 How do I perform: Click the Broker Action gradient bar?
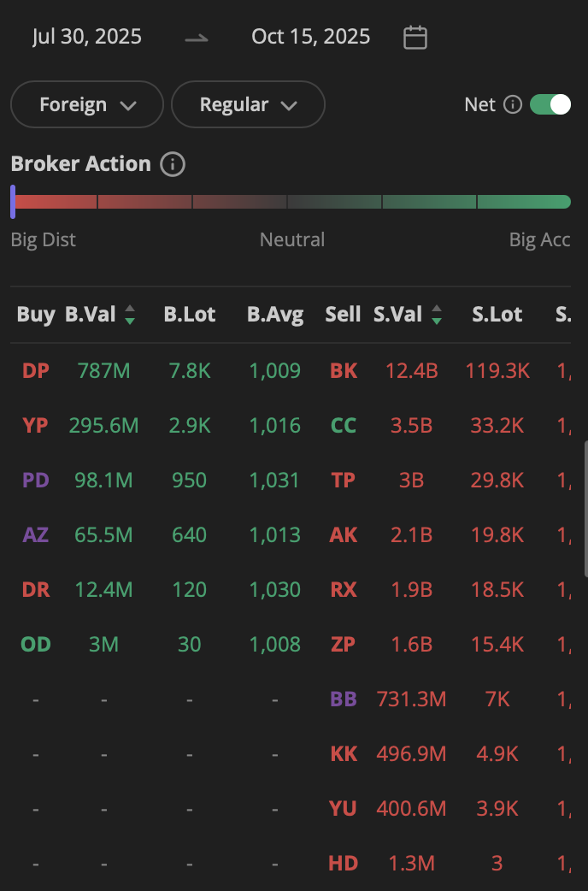(x=291, y=202)
